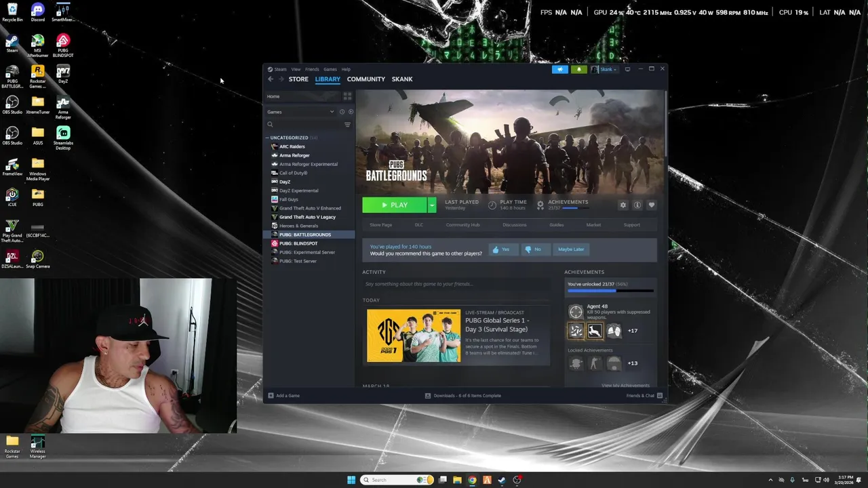
Task: Click the Windows taskbar Search box
Action: tap(396, 480)
